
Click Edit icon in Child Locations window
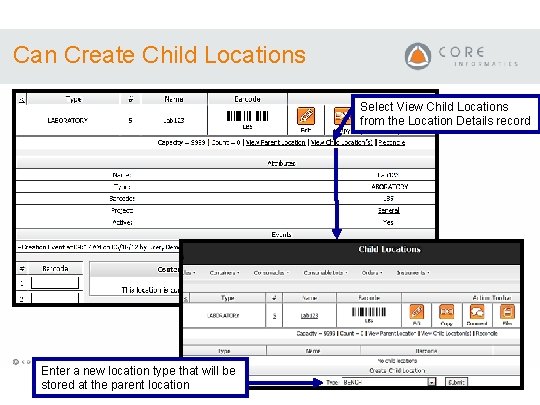tap(416, 312)
